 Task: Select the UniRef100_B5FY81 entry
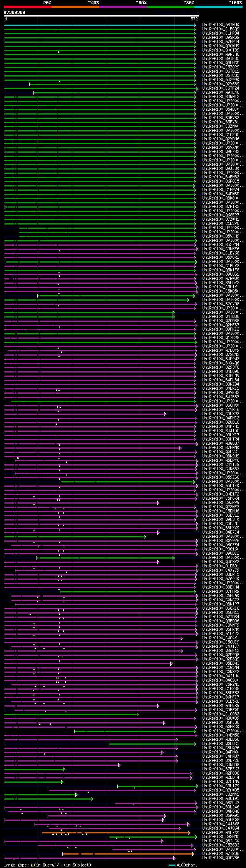click(x=221, y=122)
